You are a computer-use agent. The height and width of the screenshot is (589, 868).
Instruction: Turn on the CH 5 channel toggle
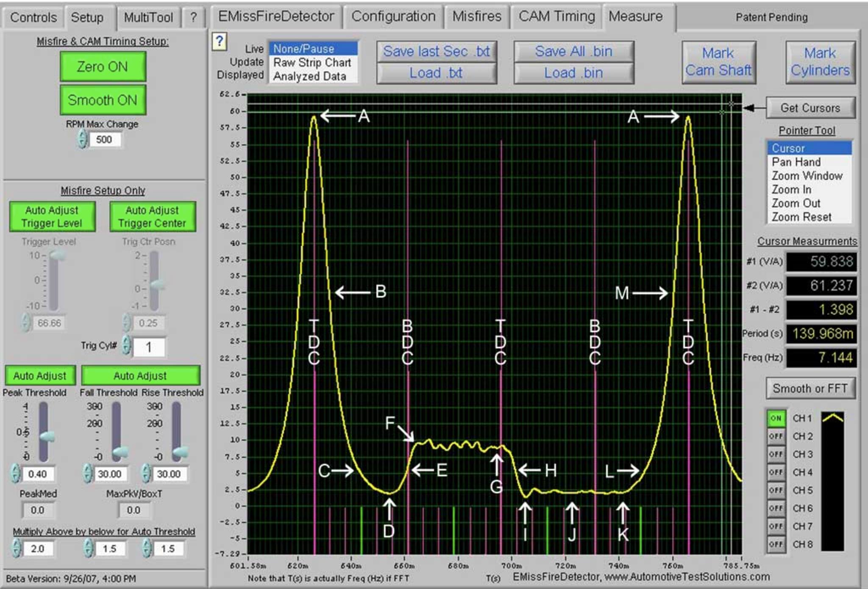pyautogui.click(x=776, y=490)
